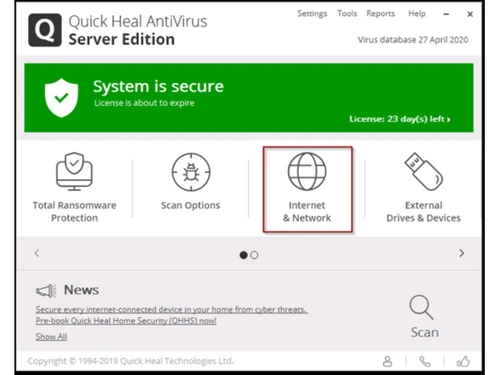Minimize the Quick Heal window
500x375 pixels.
coord(446,14)
